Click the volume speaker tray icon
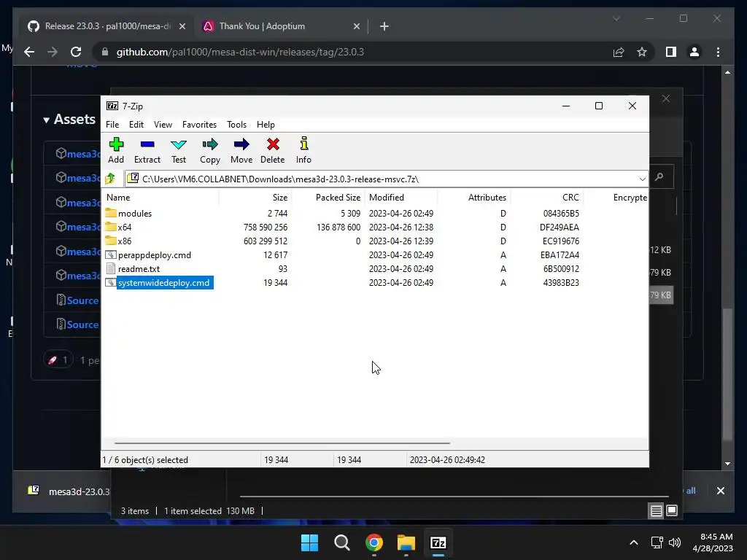Image resolution: width=747 pixels, height=560 pixels. click(x=675, y=542)
